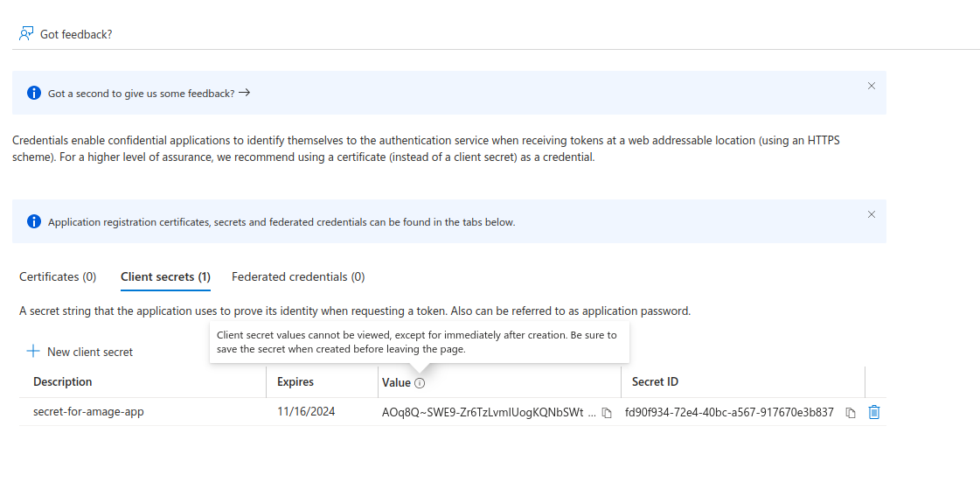
Task: Click the info icon in the feedback banner
Action: coord(34,93)
